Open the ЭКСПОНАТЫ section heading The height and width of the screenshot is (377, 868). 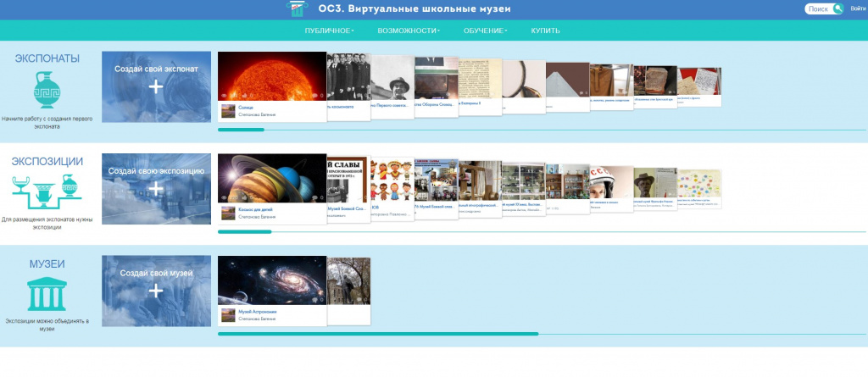point(47,58)
